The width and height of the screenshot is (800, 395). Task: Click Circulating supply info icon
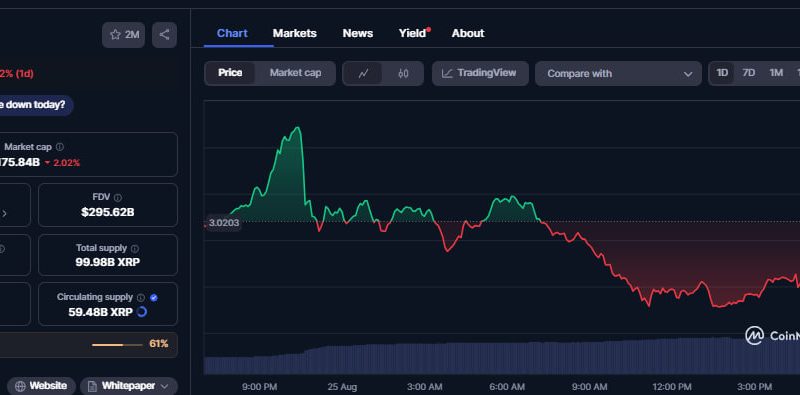tap(141, 298)
